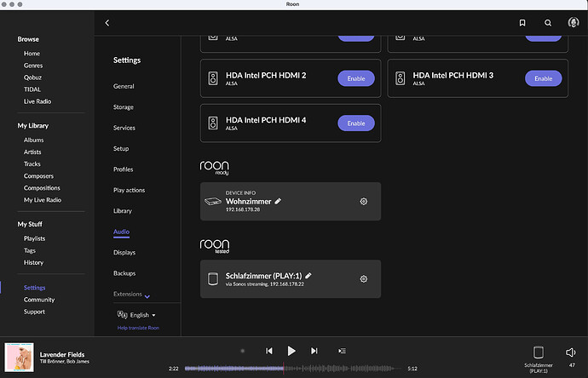
Task: Open Schlafzimmer (PLAY:1) settings gear
Action: 363,279
